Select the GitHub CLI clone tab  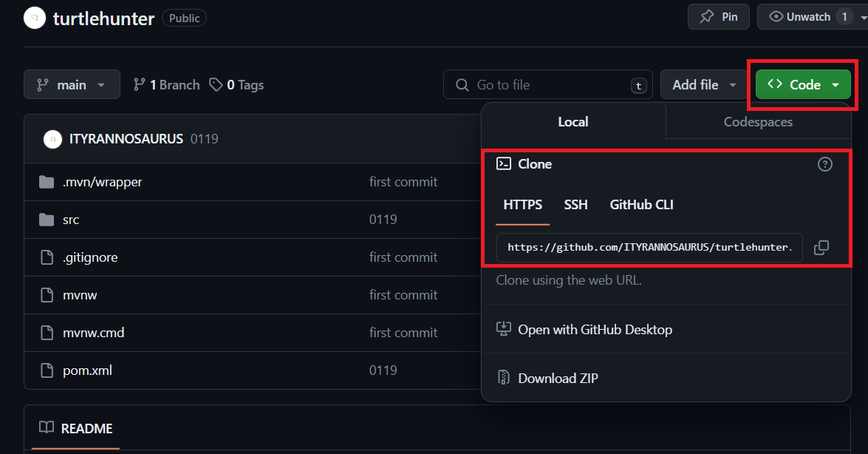click(x=642, y=205)
